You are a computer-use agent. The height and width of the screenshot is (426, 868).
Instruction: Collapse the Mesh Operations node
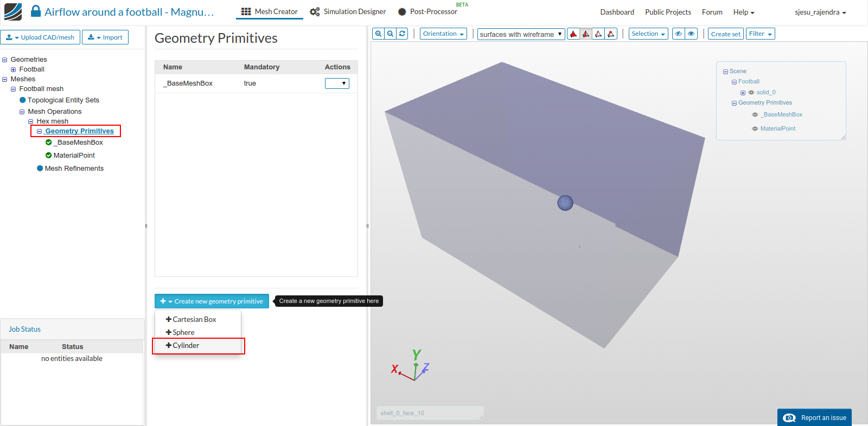click(22, 112)
